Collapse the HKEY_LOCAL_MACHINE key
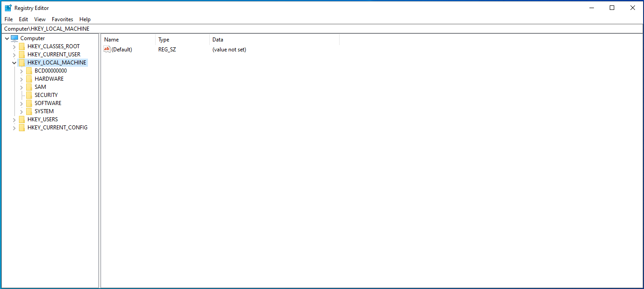The height and width of the screenshot is (289, 644). pos(14,63)
